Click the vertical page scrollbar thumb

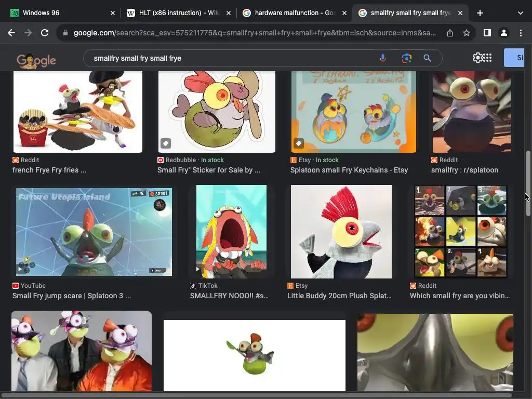pos(528,183)
